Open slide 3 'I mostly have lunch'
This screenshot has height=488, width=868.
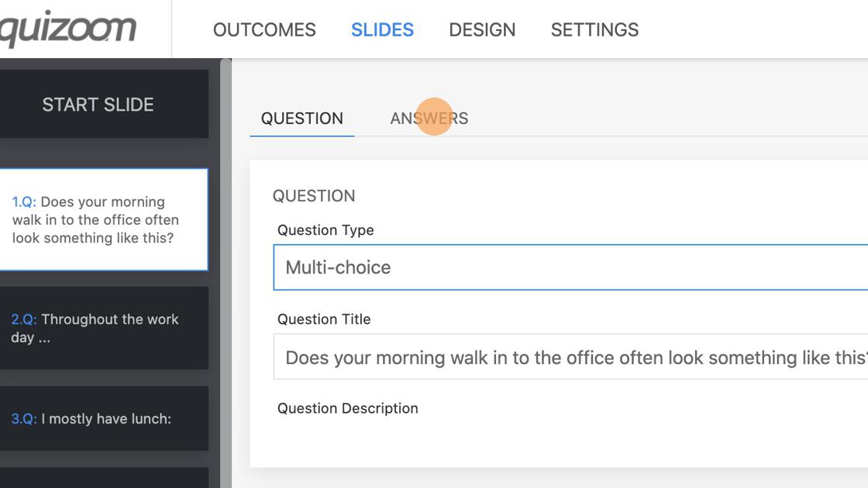[x=98, y=418]
